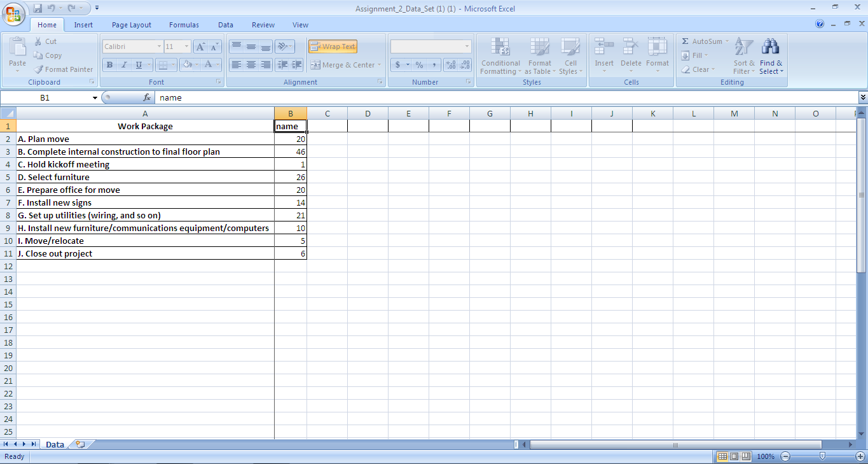Image resolution: width=868 pixels, height=464 pixels.
Task: Apply Percent Style number format
Action: pos(419,65)
